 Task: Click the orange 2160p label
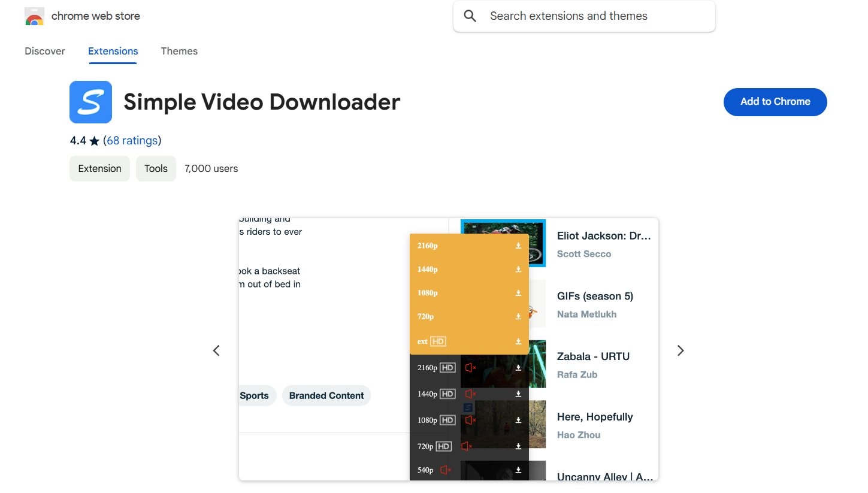pyautogui.click(x=428, y=246)
